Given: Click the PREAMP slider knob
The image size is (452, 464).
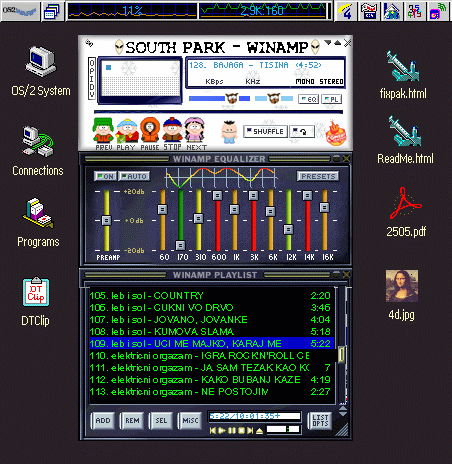Looking at the screenshot, I should (x=106, y=220).
